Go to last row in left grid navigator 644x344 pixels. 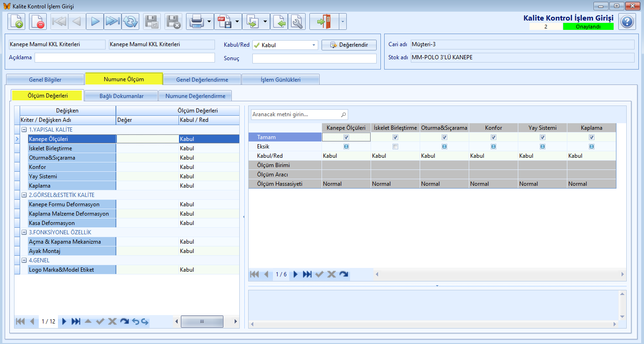pyautogui.click(x=76, y=322)
